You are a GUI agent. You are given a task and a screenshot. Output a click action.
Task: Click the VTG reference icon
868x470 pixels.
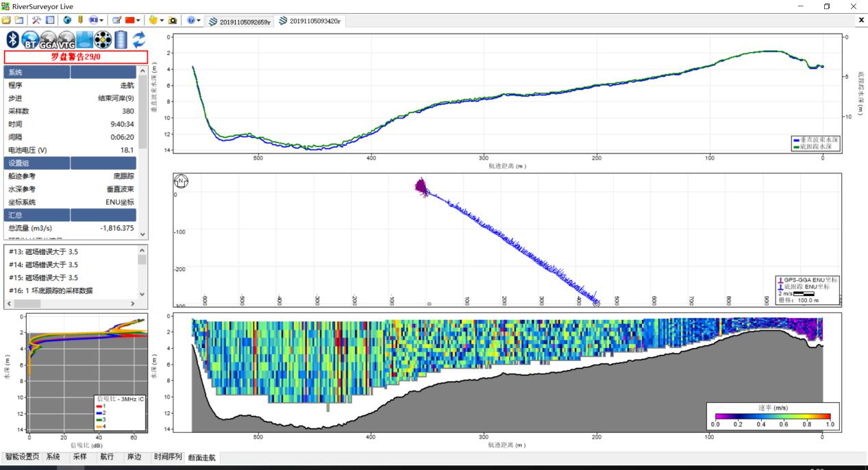(66, 40)
